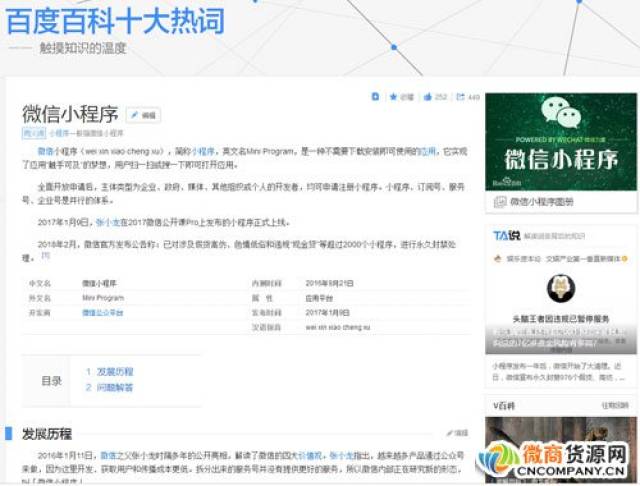Open the 小程序 link in the first paragraph

tap(203, 151)
